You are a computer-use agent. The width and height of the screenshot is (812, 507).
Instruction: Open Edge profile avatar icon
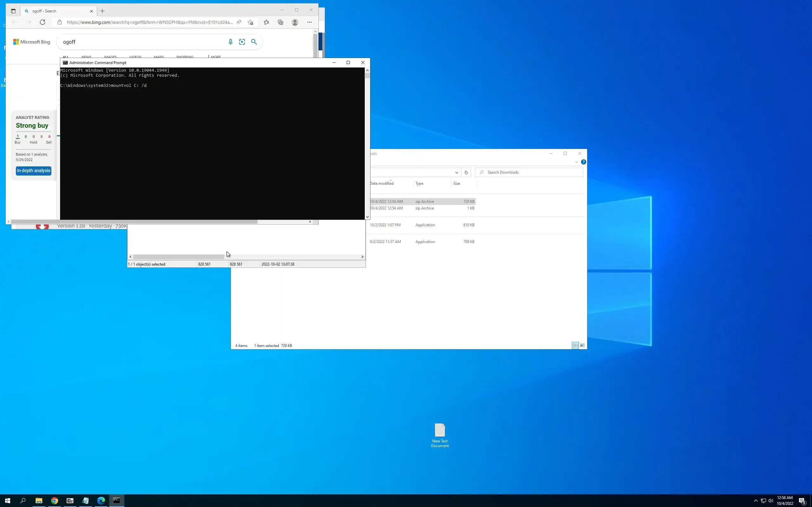pos(295,22)
